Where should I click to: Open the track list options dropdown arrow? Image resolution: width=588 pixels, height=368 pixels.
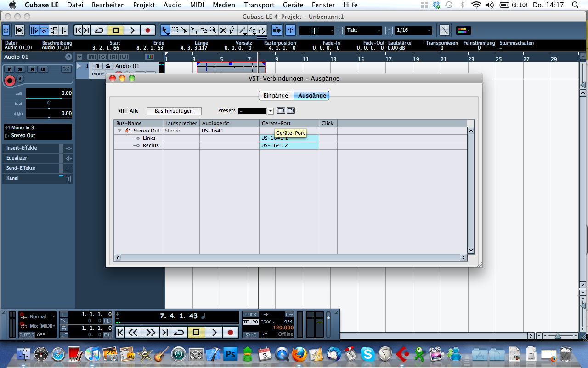point(79,57)
